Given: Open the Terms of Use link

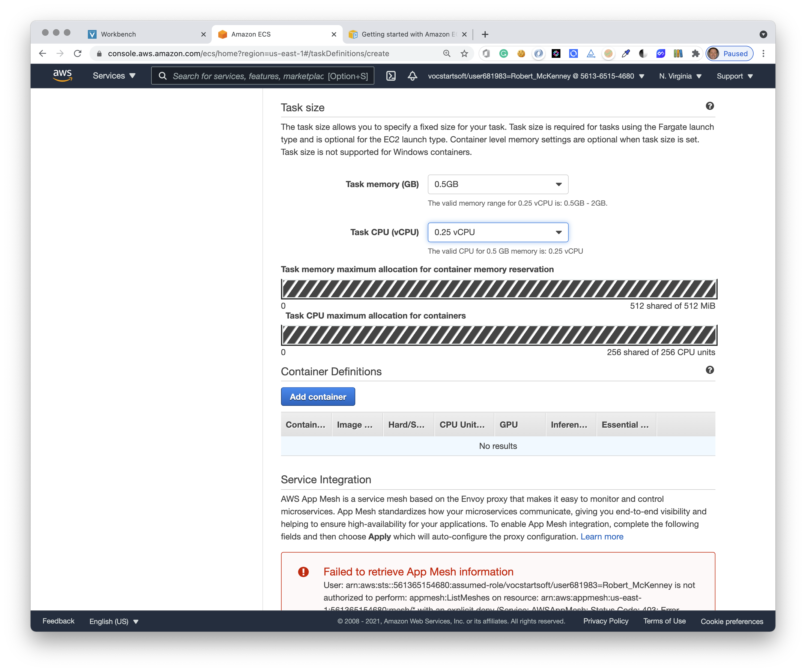Looking at the screenshot, I should point(664,621).
